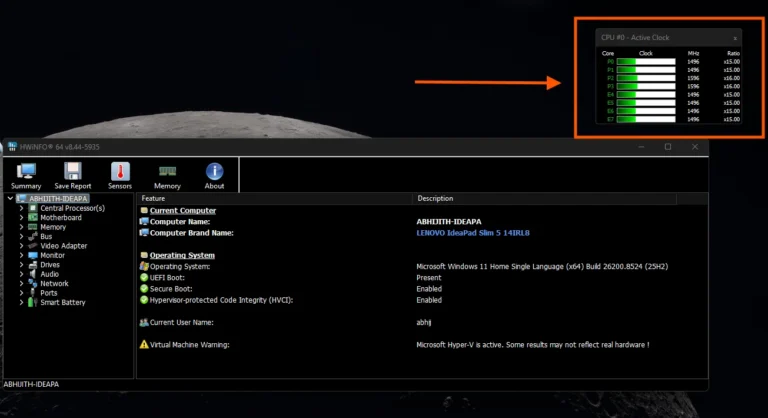
Task: Click the Current User Name icon
Action: tap(144, 322)
